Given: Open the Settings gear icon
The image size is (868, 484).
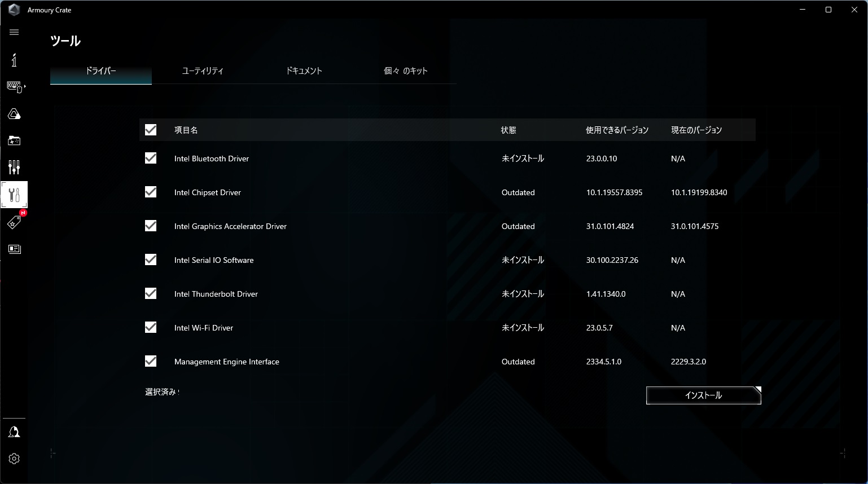Looking at the screenshot, I should coord(14,459).
